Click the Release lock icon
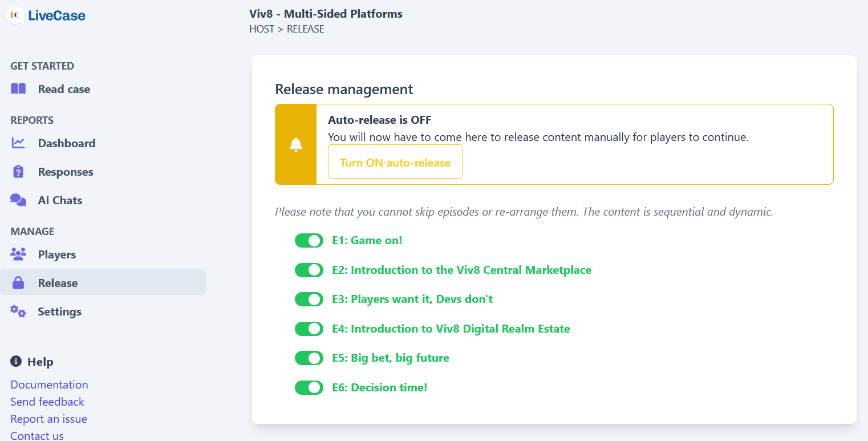This screenshot has height=441, width=868. (x=18, y=283)
